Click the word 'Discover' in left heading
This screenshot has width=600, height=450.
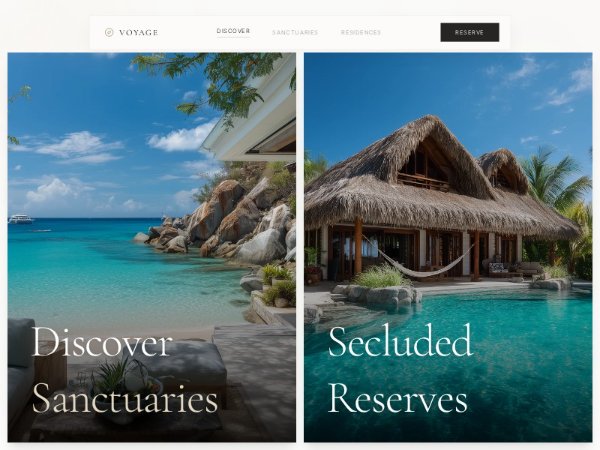(102, 342)
